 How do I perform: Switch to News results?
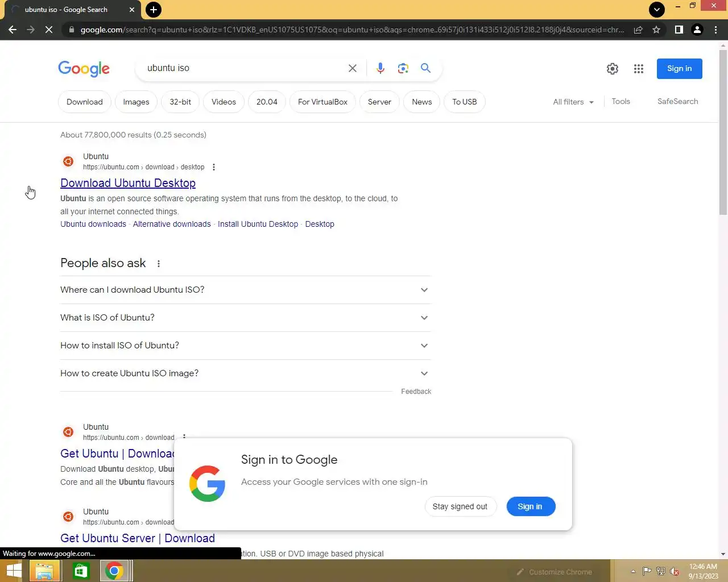coord(422,102)
